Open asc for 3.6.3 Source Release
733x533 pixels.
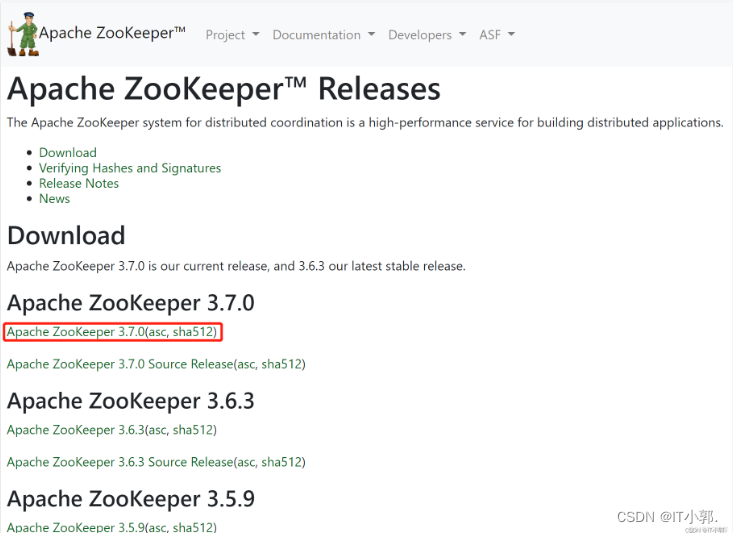point(245,462)
